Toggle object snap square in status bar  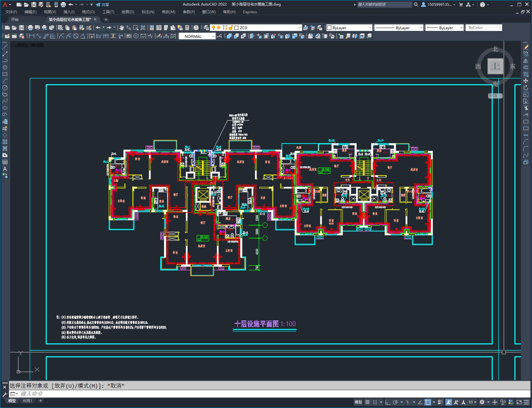[x=428, y=402]
